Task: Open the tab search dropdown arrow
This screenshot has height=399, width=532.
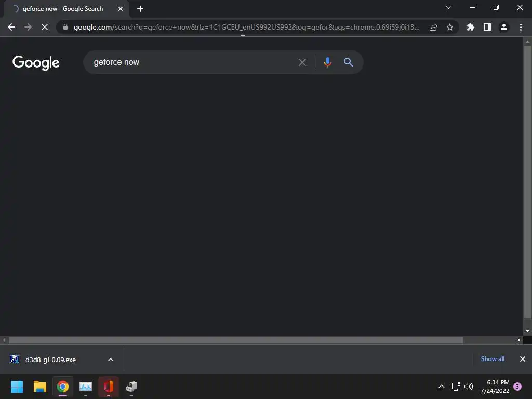Action: (448, 7)
